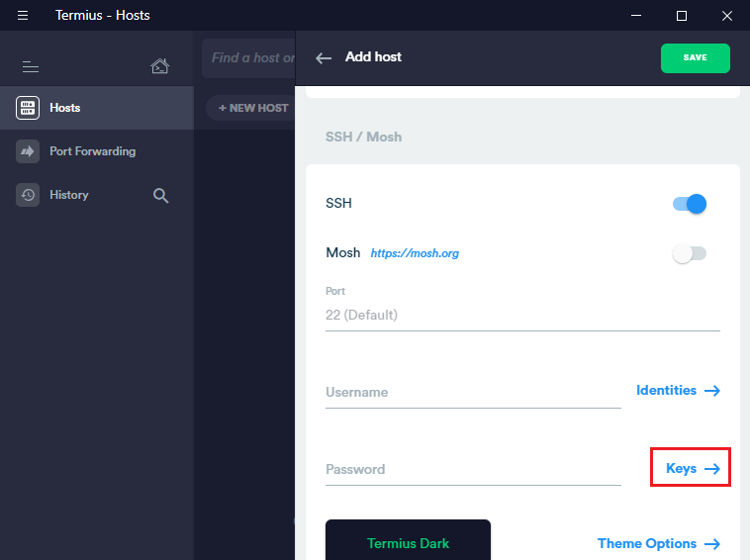Turn off the SSH switch

pos(690,204)
